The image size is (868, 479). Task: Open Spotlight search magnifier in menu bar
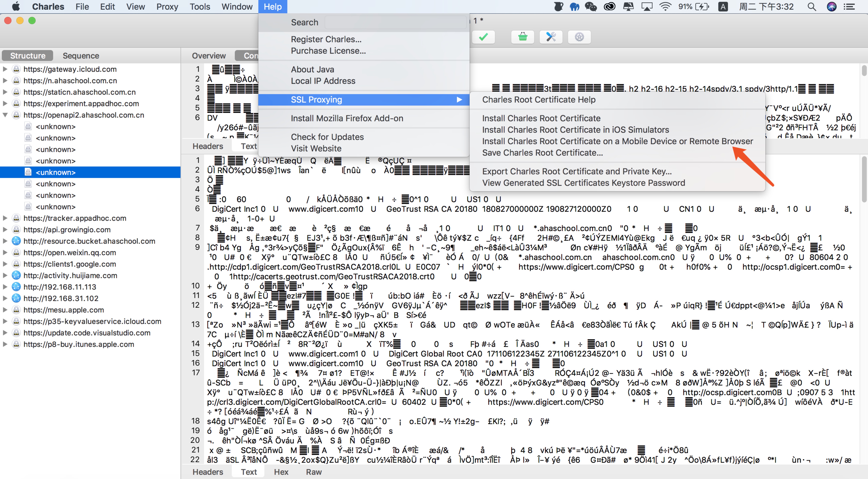point(812,7)
